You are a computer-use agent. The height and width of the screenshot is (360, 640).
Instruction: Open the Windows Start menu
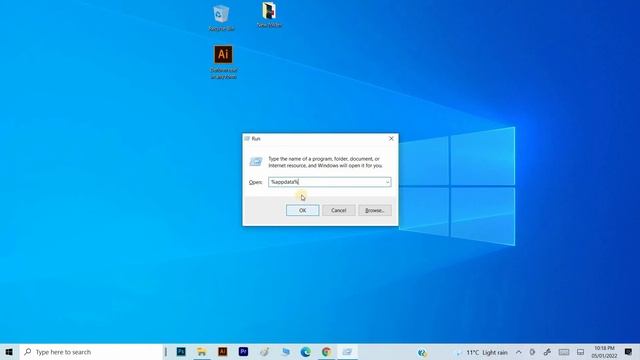pos(9,352)
